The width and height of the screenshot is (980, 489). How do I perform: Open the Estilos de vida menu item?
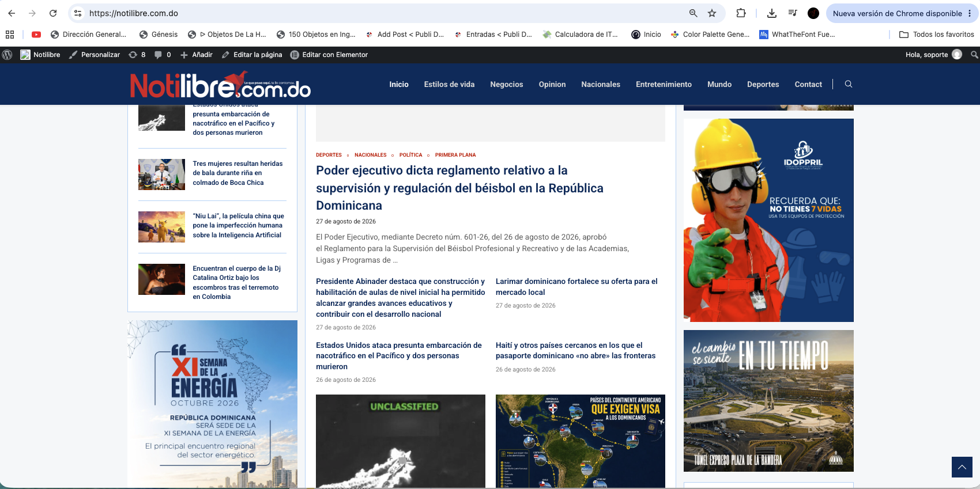click(x=450, y=84)
